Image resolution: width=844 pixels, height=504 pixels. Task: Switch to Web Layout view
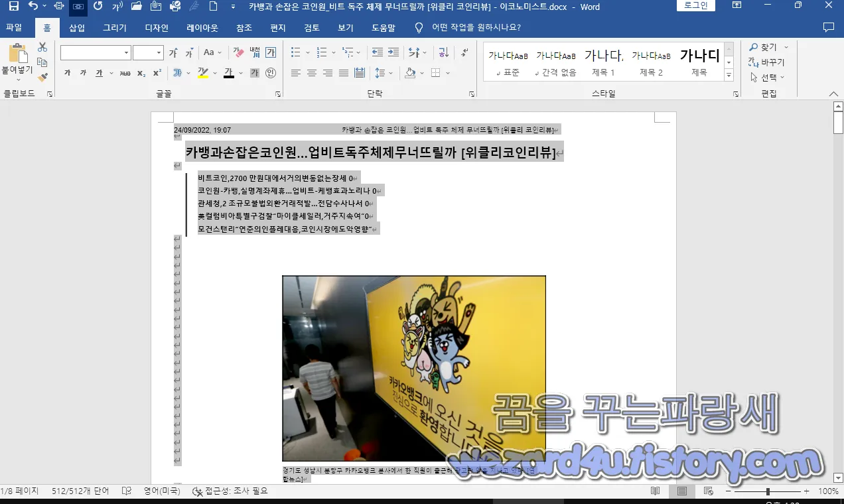pyautogui.click(x=708, y=491)
